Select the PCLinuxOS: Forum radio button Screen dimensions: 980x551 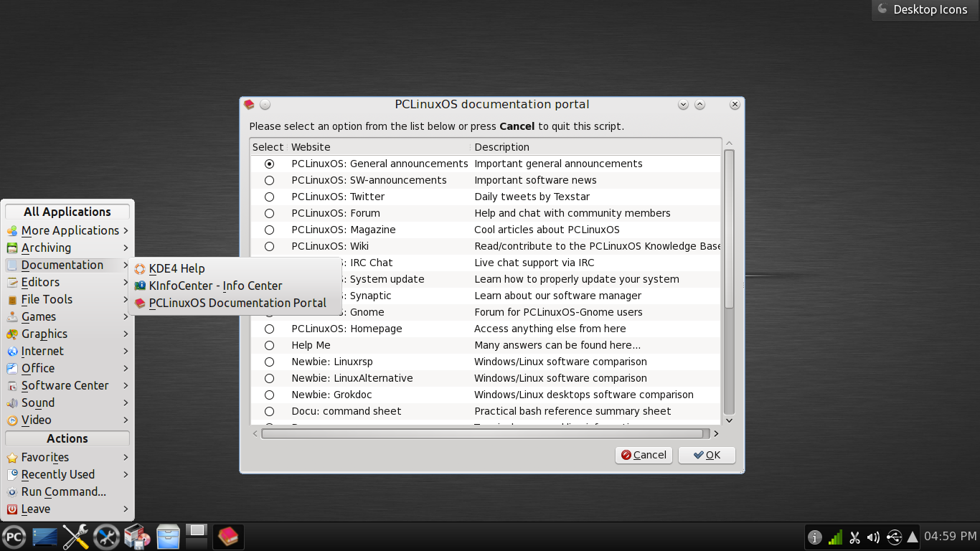269,213
